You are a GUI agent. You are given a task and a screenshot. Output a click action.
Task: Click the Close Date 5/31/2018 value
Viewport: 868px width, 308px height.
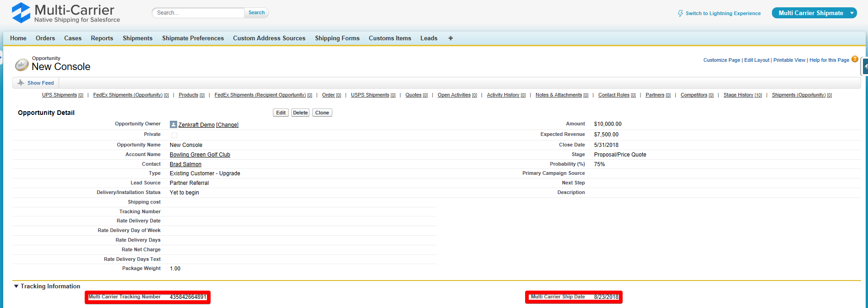click(x=606, y=145)
